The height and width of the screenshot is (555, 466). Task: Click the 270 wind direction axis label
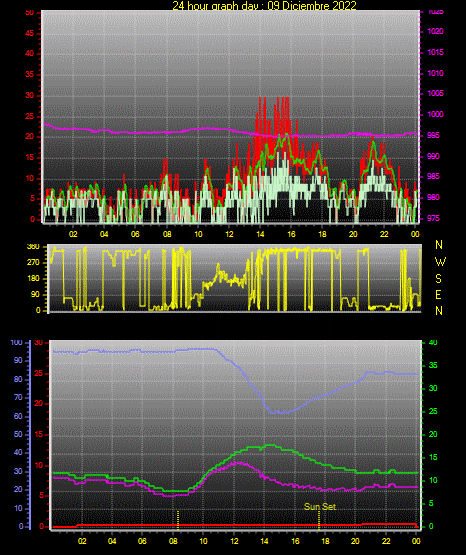tap(33, 263)
